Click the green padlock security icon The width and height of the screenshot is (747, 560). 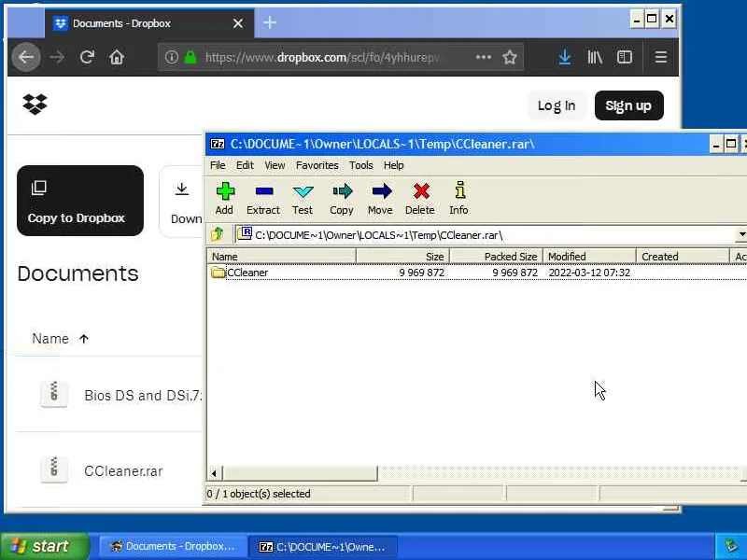pos(190,58)
